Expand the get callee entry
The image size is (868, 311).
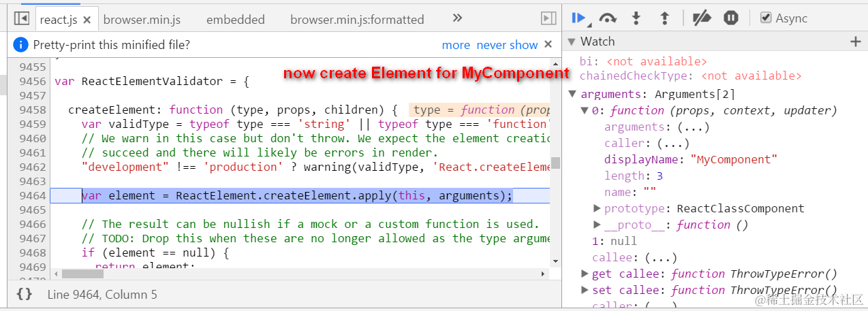tap(585, 274)
